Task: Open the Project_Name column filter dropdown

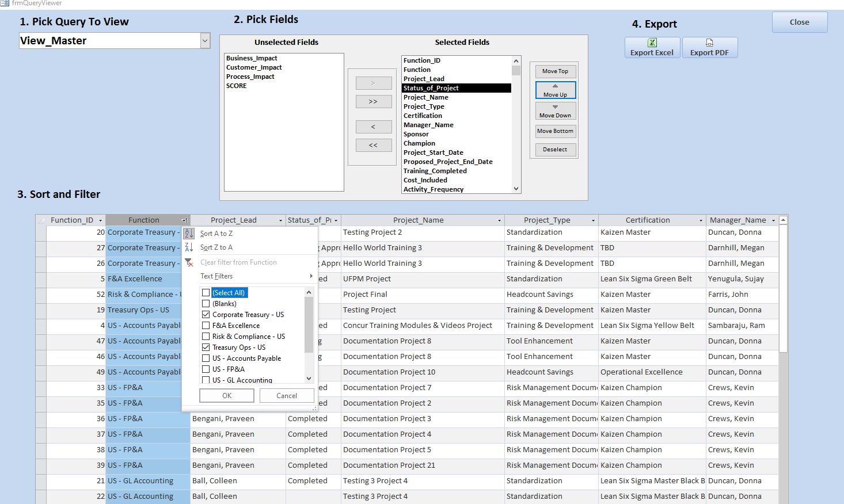Action: pyautogui.click(x=499, y=220)
